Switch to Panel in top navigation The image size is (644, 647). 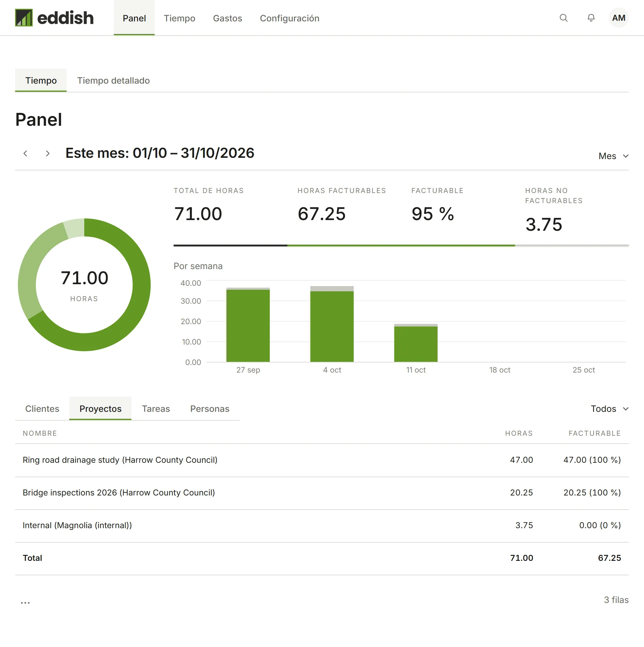[x=134, y=18]
